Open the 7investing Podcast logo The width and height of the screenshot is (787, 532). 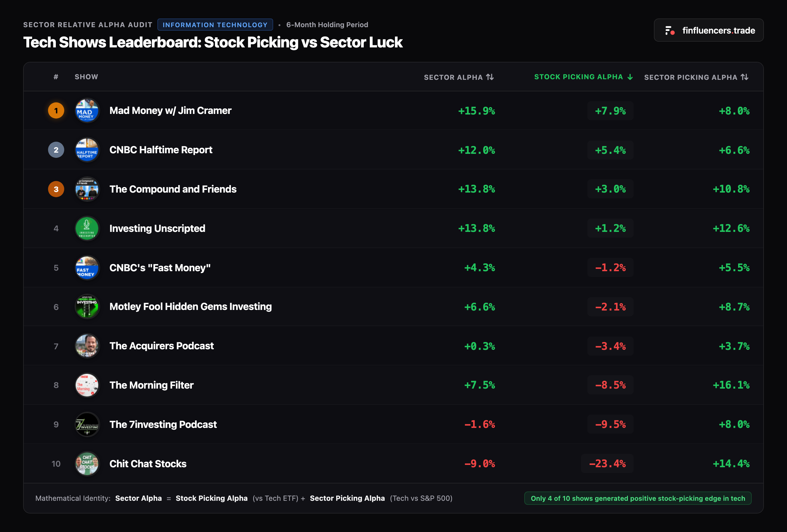click(87, 424)
